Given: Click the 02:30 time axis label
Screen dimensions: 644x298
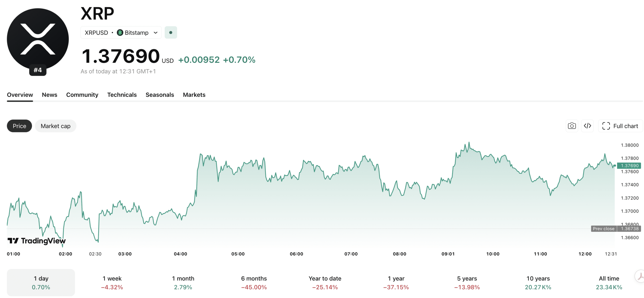Looking at the screenshot, I should pyautogui.click(x=95, y=254).
